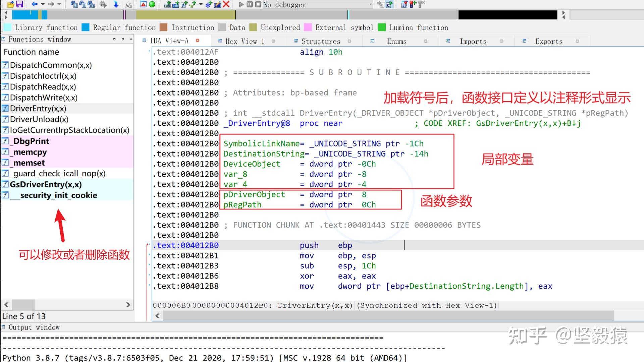Image resolution: width=644 pixels, height=362 pixels.
Task: Select DriverEntry in the Functions window
Action: pyautogui.click(x=38, y=108)
